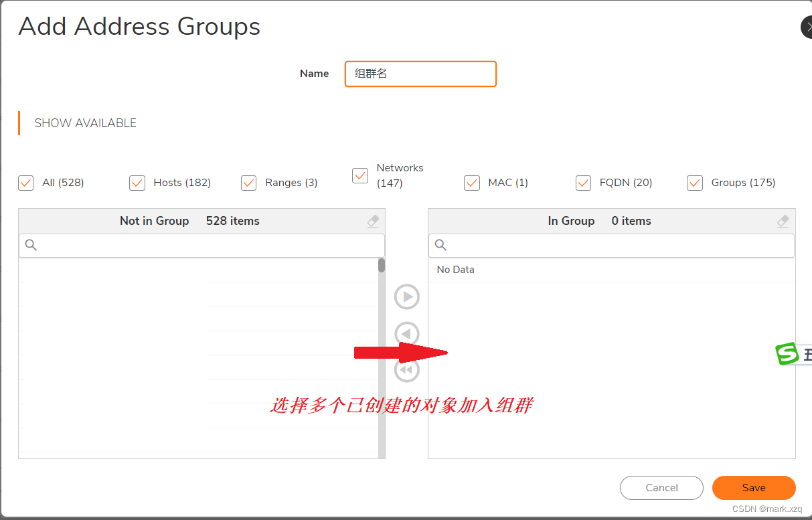Click the clear icon on In Group header
The width and height of the screenshot is (812, 520).
click(x=783, y=220)
